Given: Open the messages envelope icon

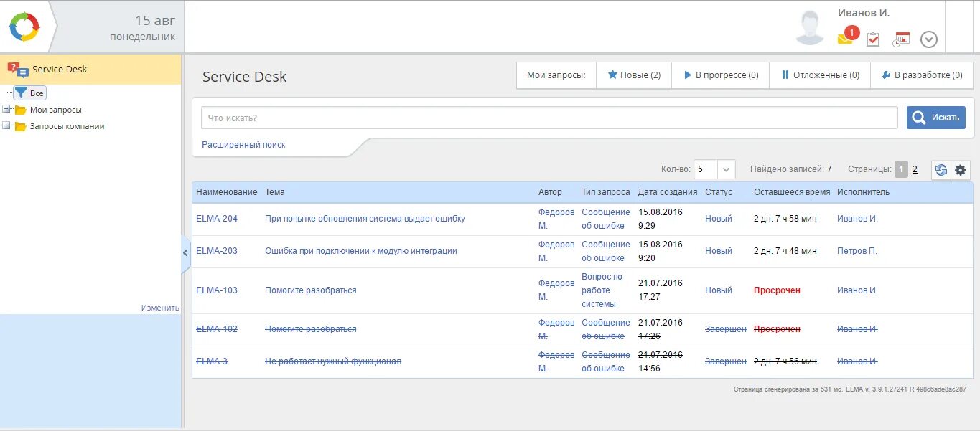Looking at the screenshot, I should point(845,39).
